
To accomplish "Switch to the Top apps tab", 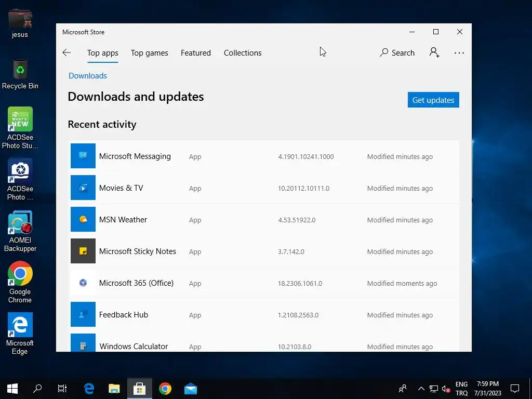I will (x=102, y=53).
